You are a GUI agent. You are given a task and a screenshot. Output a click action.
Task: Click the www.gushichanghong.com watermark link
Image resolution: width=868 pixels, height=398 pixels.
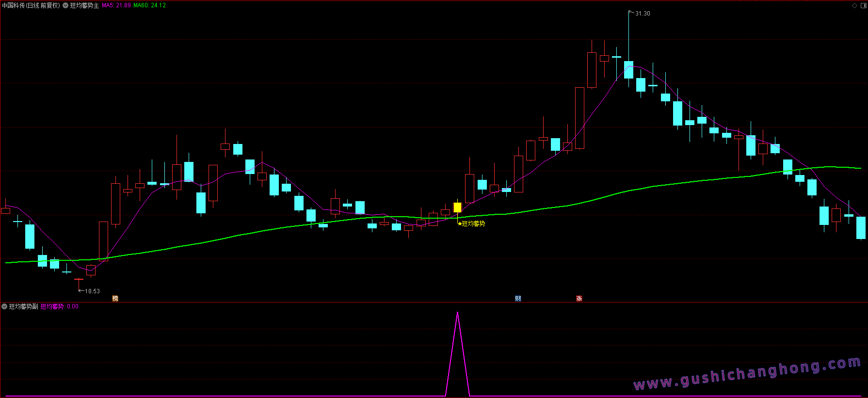(747, 373)
